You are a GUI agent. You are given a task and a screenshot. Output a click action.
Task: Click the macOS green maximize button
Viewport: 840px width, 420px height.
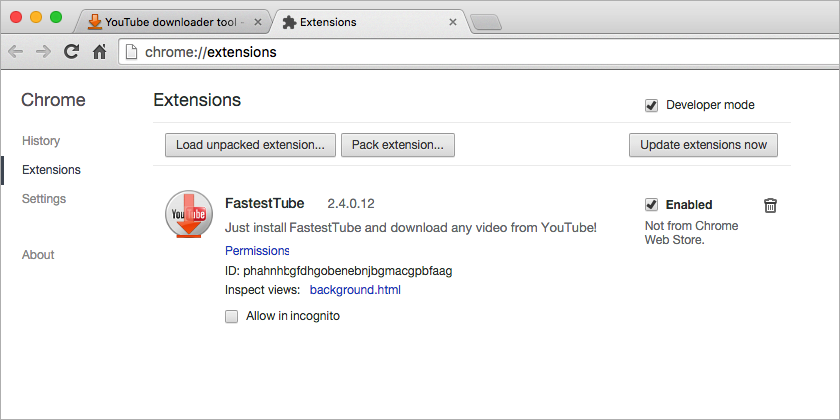[x=56, y=17]
